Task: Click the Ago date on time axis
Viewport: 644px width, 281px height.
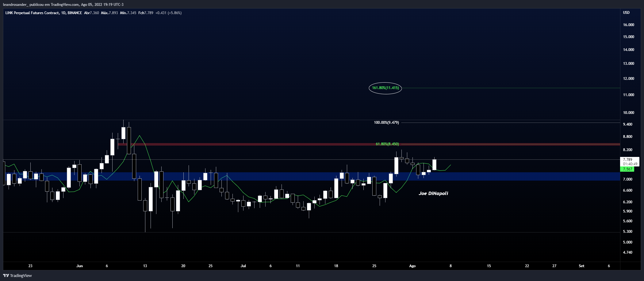Action: [412, 266]
